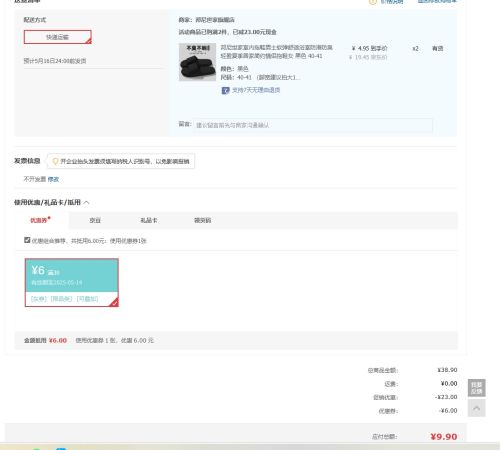Click the 修改 link next to 不开发票

[x=53, y=179]
